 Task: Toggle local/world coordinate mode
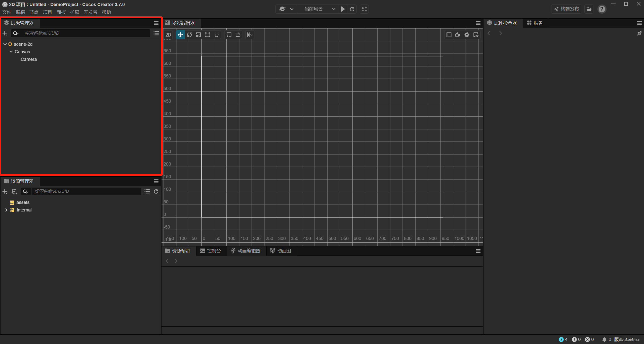point(238,35)
